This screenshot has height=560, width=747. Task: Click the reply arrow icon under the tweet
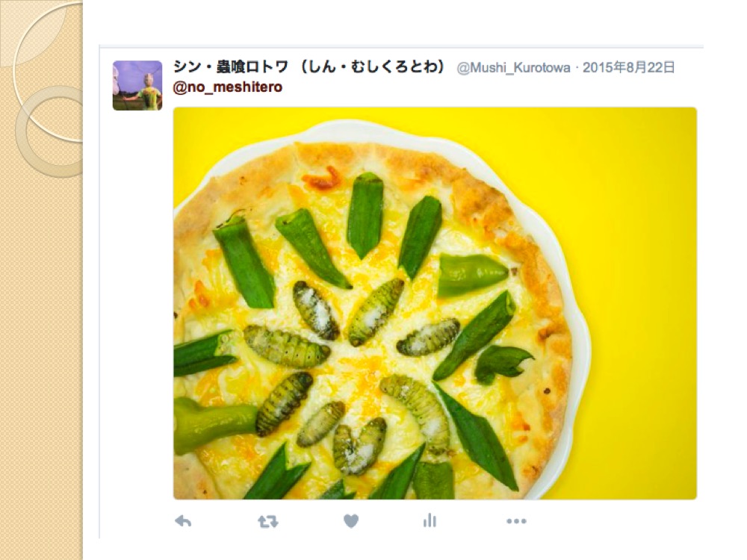183,521
